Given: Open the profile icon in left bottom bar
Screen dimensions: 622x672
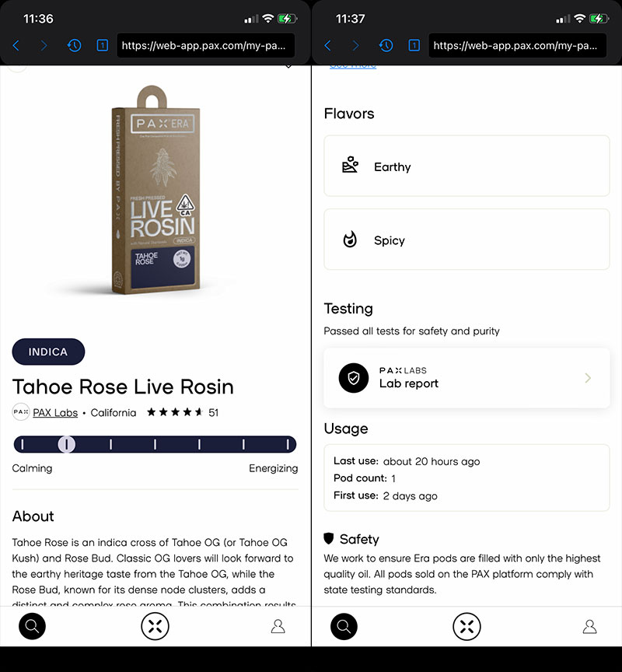Looking at the screenshot, I should [278, 626].
